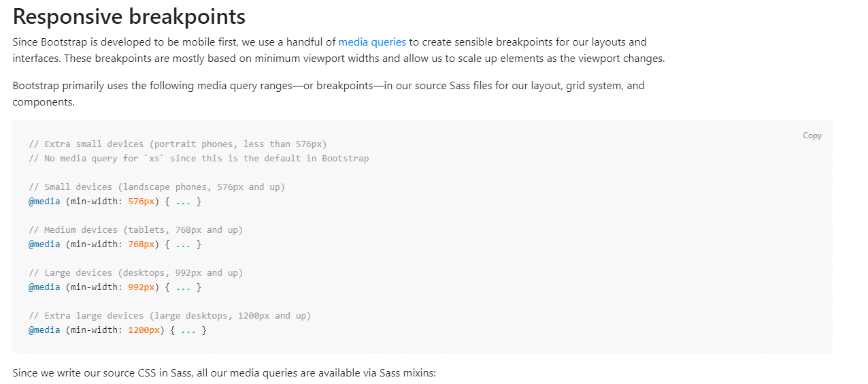Click the Extra small devices comment line
The width and height of the screenshot is (868, 384).
click(178, 144)
